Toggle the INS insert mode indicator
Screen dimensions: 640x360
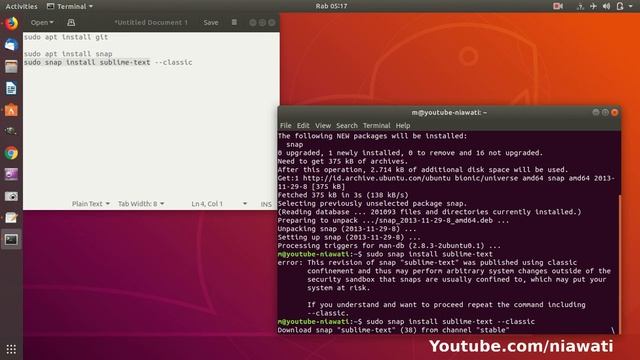click(266, 204)
